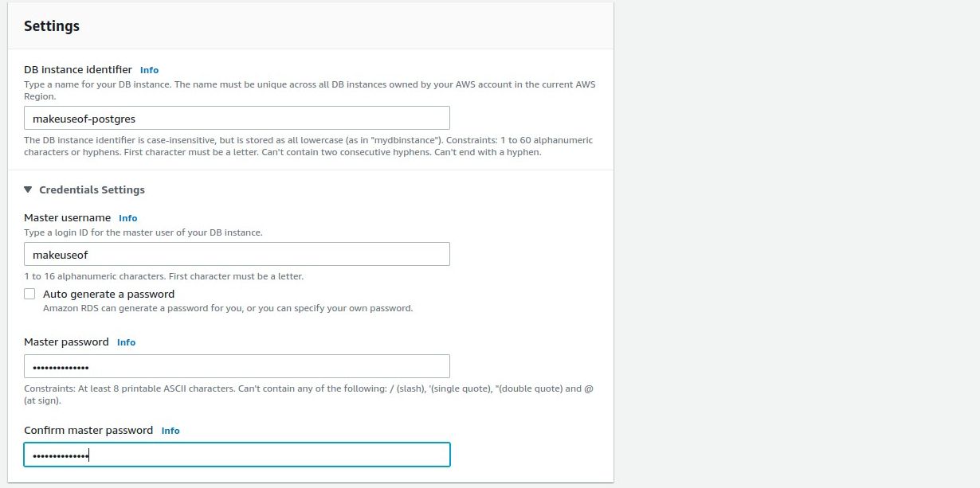Viewport: 980px width, 488px height.
Task: Click Info next to Confirm master password
Action: (x=171, y=431)
